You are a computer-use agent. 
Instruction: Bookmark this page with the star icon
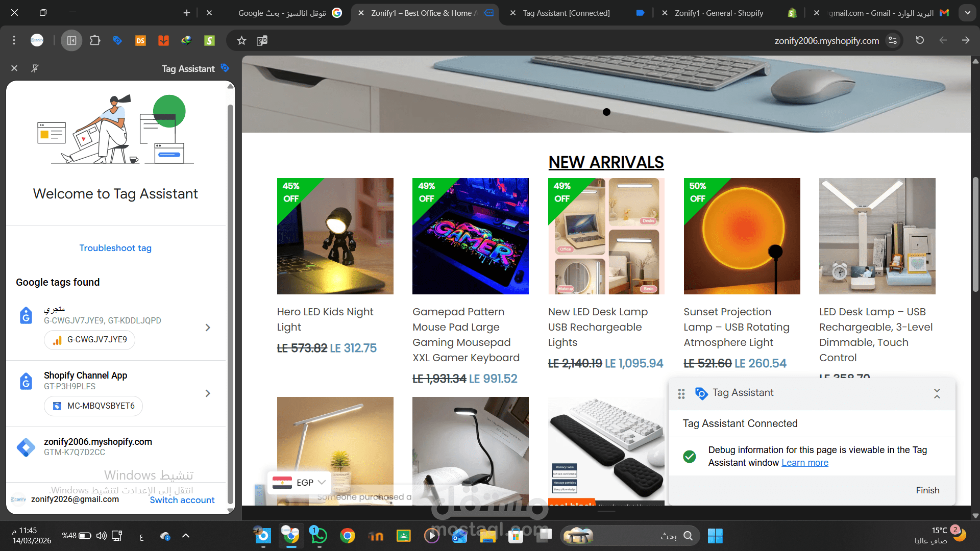pos(241,40)
